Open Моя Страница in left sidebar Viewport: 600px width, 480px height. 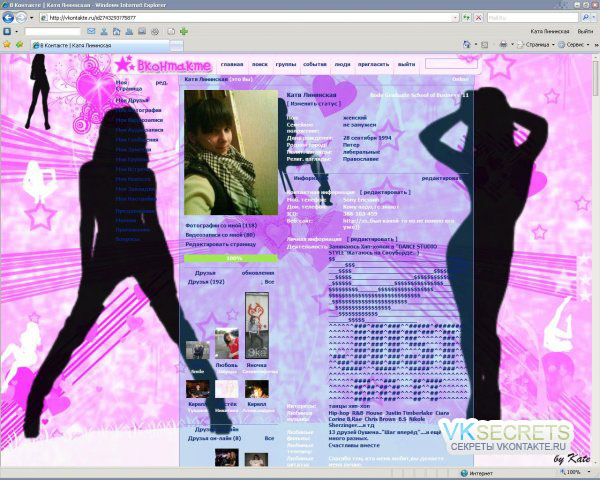(129, 85)
